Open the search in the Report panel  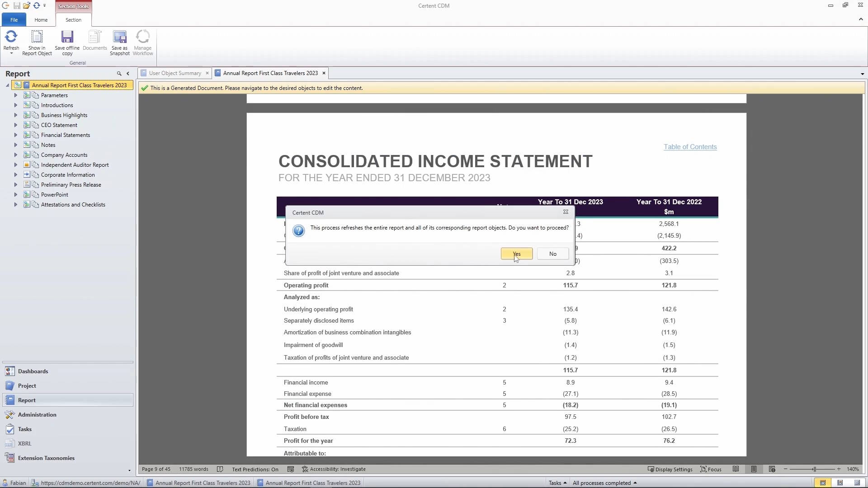(119, 74)
